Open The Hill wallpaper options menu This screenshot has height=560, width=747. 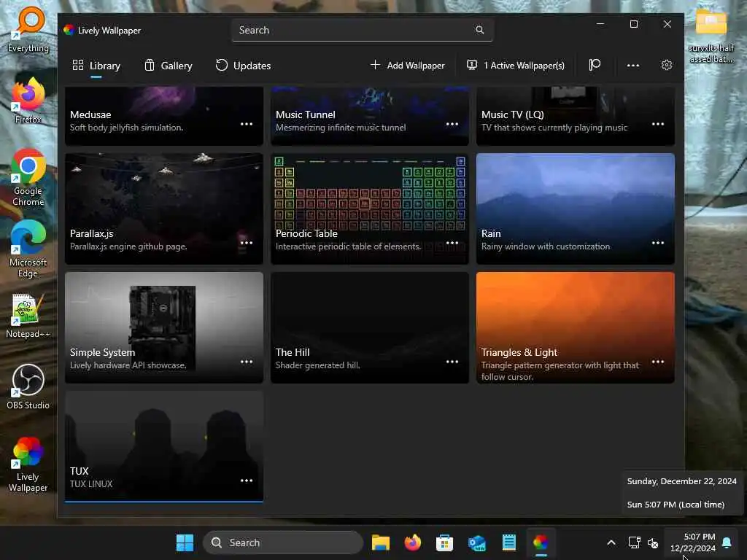pyautogui.click(x=452, y=362)
